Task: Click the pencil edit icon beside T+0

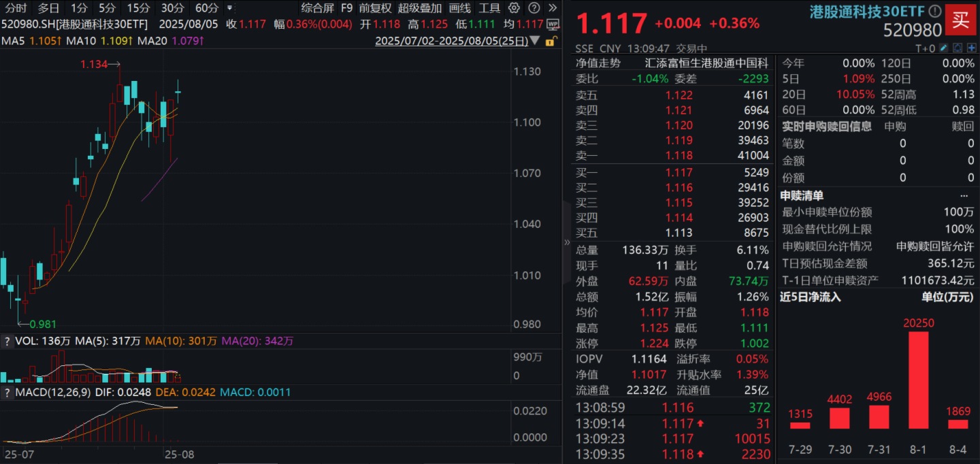Action: coord(943,48)
